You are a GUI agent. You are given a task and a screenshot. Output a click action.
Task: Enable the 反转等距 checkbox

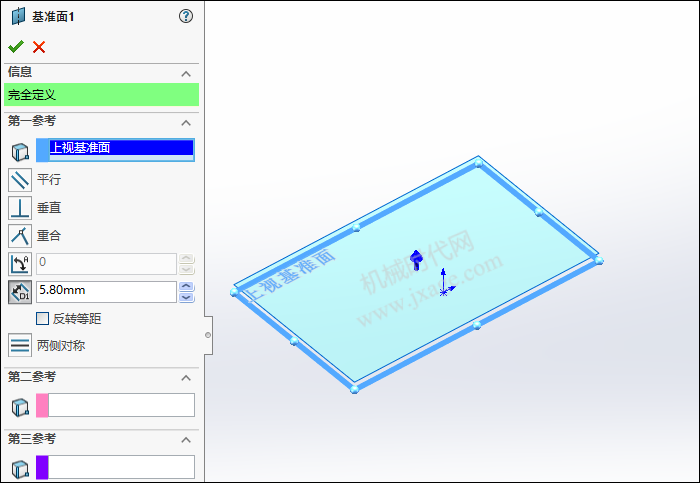pos(43,319)
